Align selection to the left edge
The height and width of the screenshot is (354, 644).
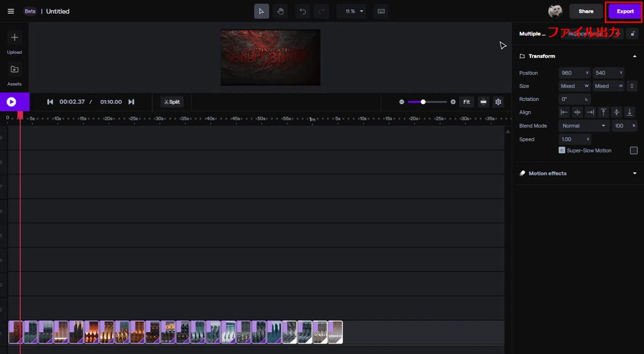[564, 112]
